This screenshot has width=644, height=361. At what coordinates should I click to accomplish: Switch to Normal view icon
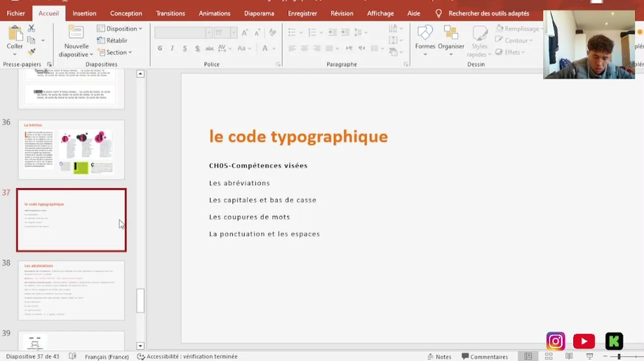pyautogui.click(x=528, y=356)
